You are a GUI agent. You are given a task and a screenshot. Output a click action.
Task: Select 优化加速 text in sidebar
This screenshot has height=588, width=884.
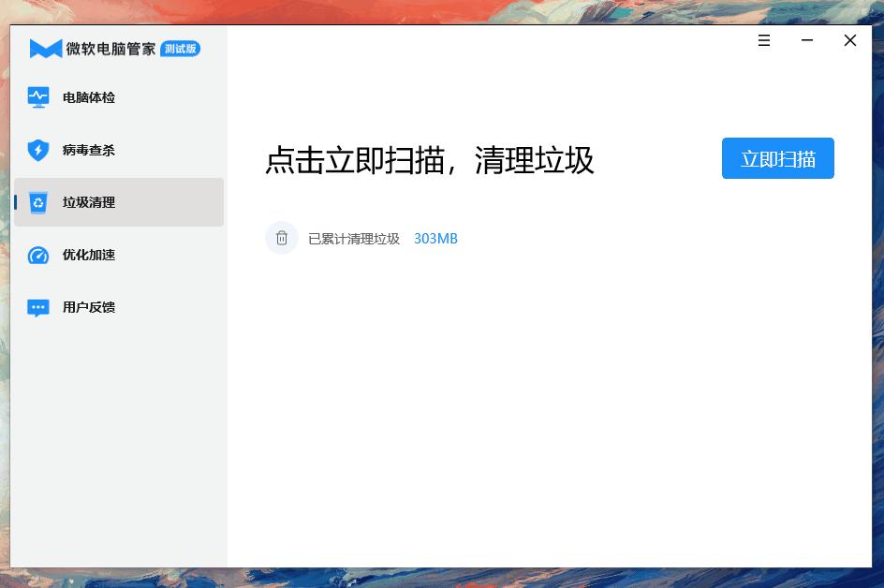(89, 255)
